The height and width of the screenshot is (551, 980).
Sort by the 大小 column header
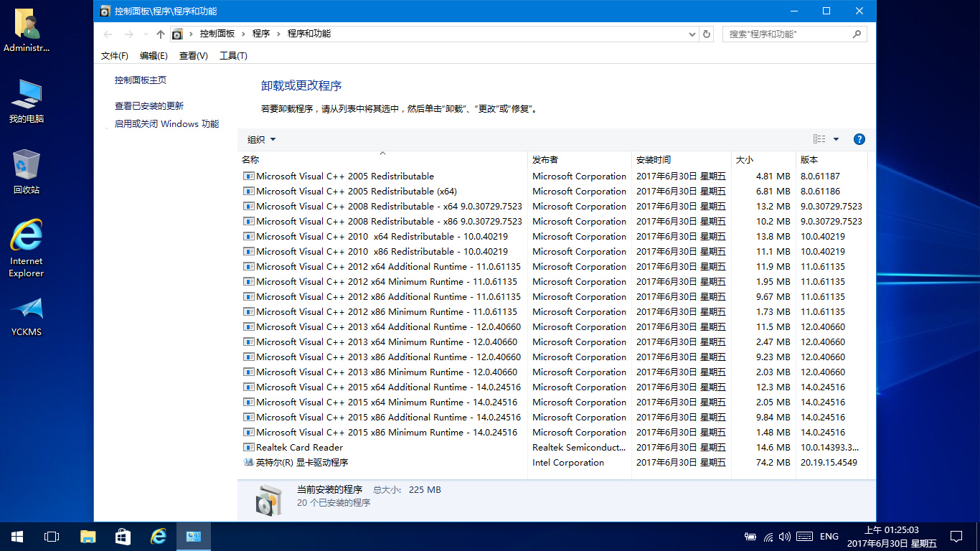(x=745, y=159)
